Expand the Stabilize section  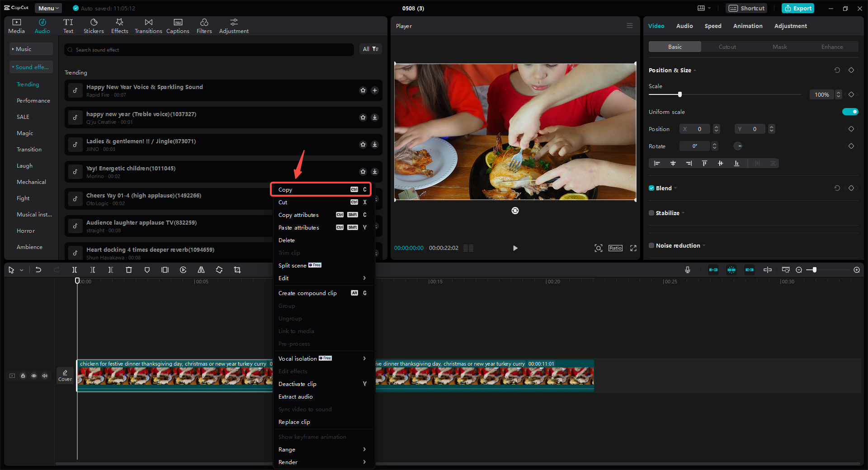[683, 213]
